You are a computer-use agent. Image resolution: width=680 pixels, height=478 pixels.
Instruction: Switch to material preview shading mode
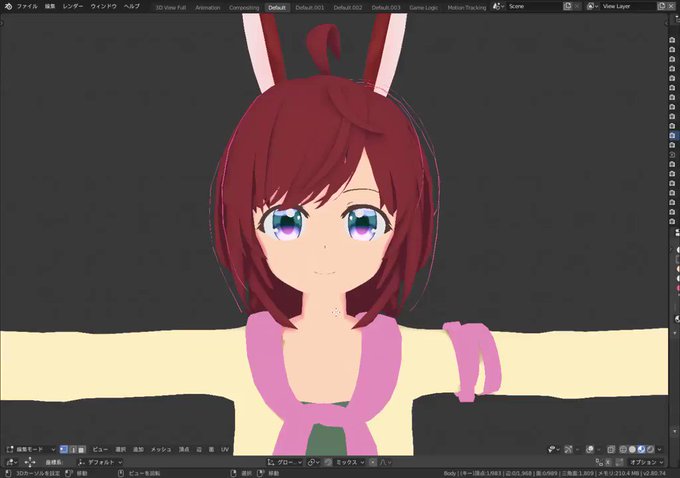(x=641, y=449)
